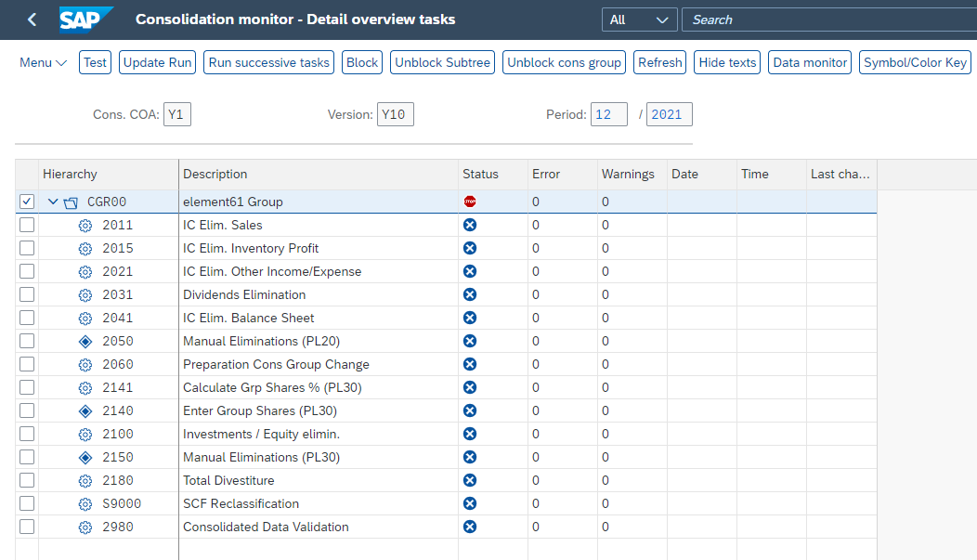
Task: Click gear icon for task 2011
Action: click(x=85, y=225)
